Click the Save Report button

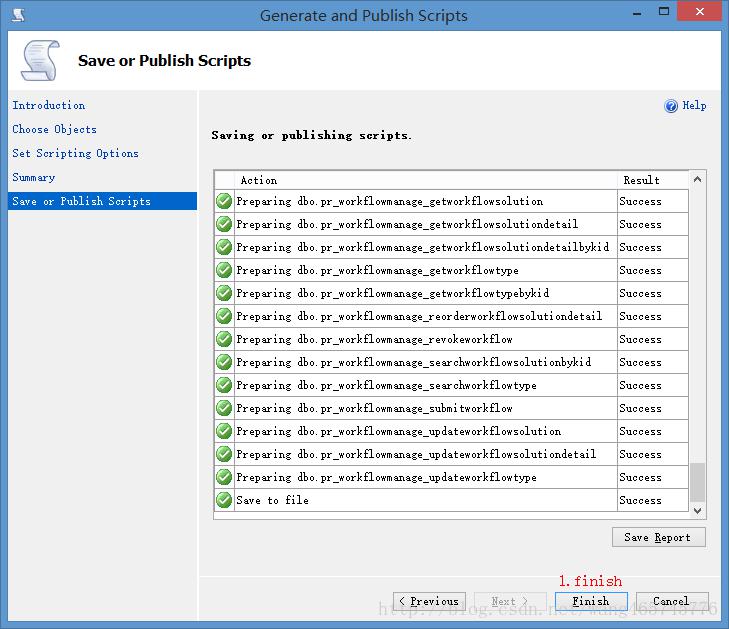(658, 537)
